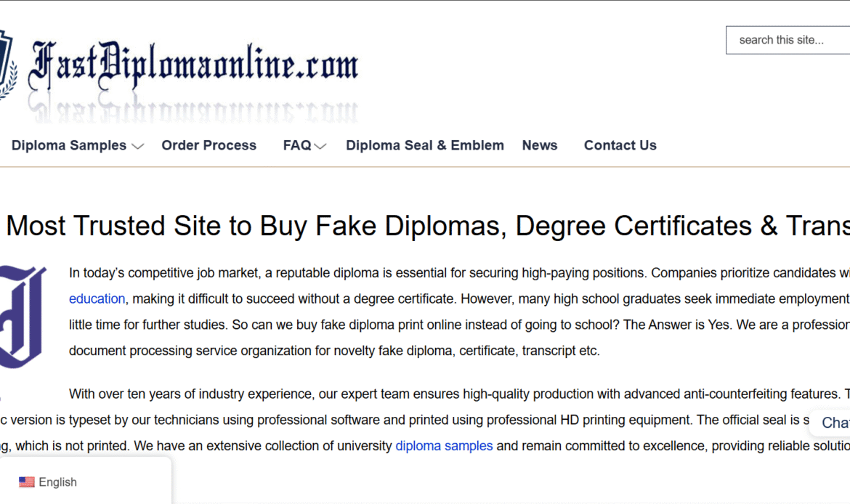Open the FAQ menu item
Screen dimensions: 850x504
pyautogui.click(x=296, y=145)
